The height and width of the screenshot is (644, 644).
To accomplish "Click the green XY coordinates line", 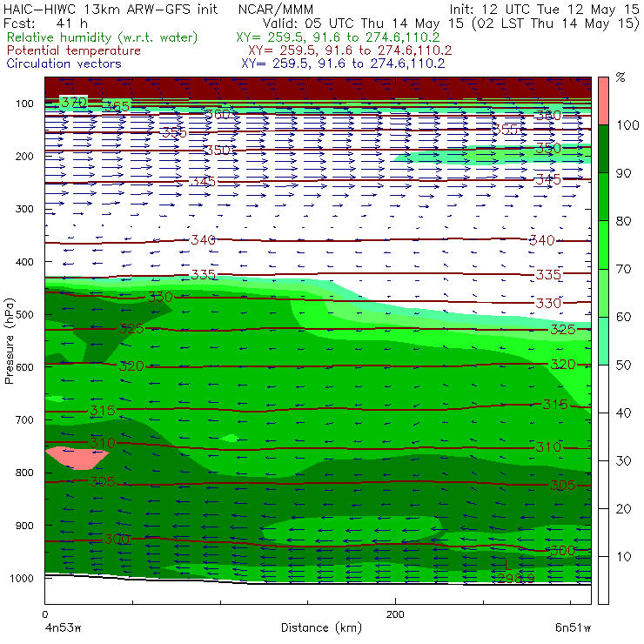I will [x=338, y=37].
